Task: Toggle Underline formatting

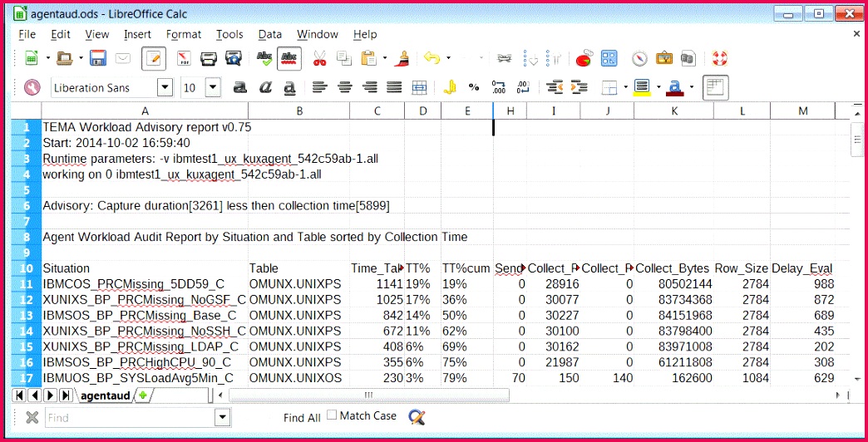Action: pos(289,87)
